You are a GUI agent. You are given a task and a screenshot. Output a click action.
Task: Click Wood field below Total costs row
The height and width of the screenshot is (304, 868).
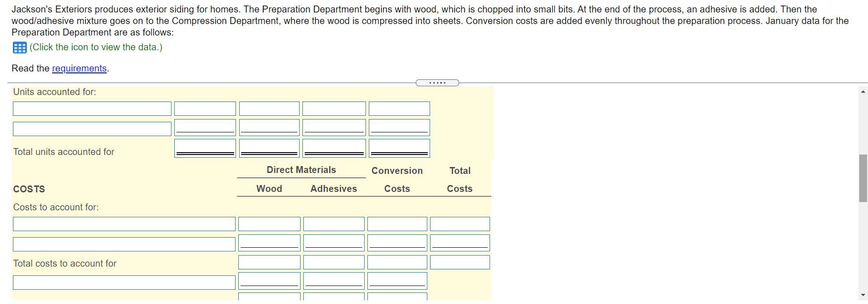tap(269, 281)
